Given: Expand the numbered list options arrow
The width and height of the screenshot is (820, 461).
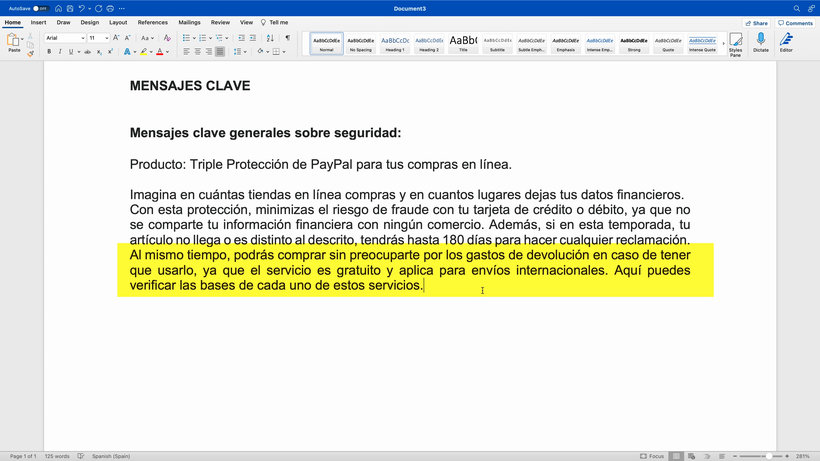Looking at the screenshot, I should point(210,38).
